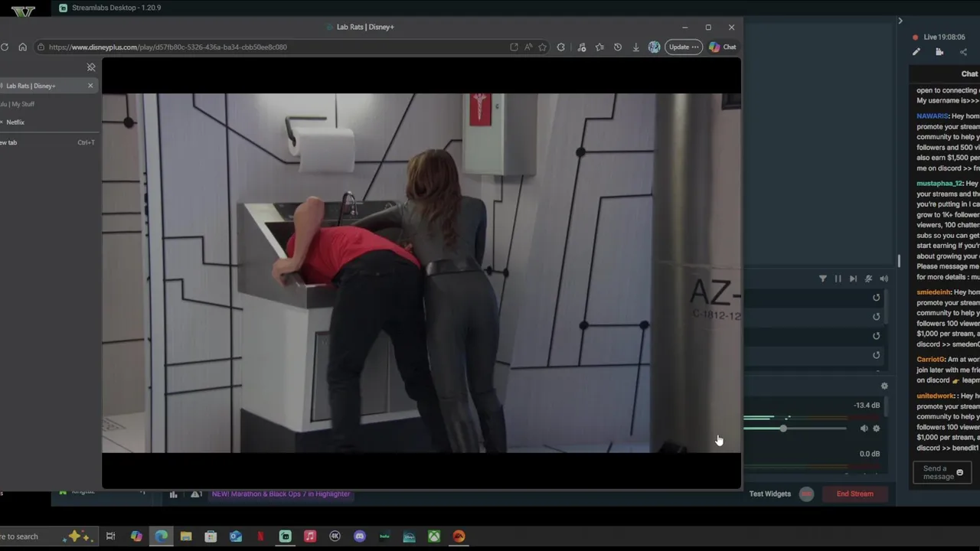Mute the -13.4 dB audio source
Image resolution: width=980 pixels, height=551 pixels.
pos(864,429)
